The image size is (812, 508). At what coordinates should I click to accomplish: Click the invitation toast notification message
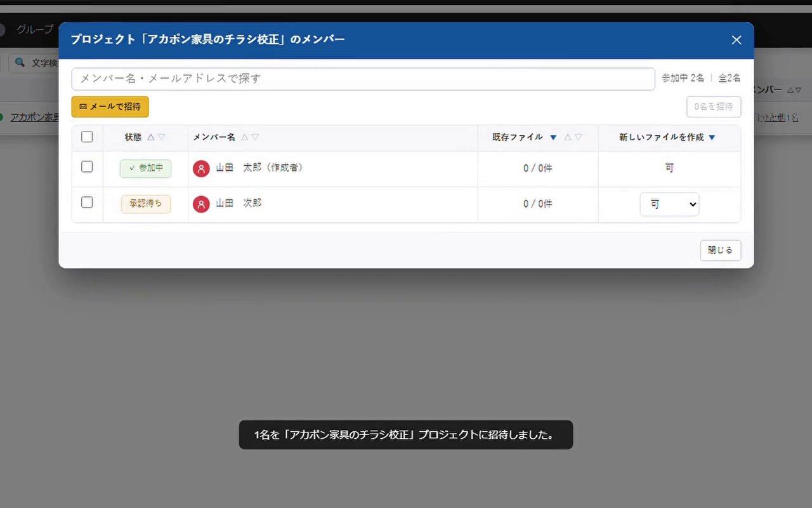click(406, 435)
